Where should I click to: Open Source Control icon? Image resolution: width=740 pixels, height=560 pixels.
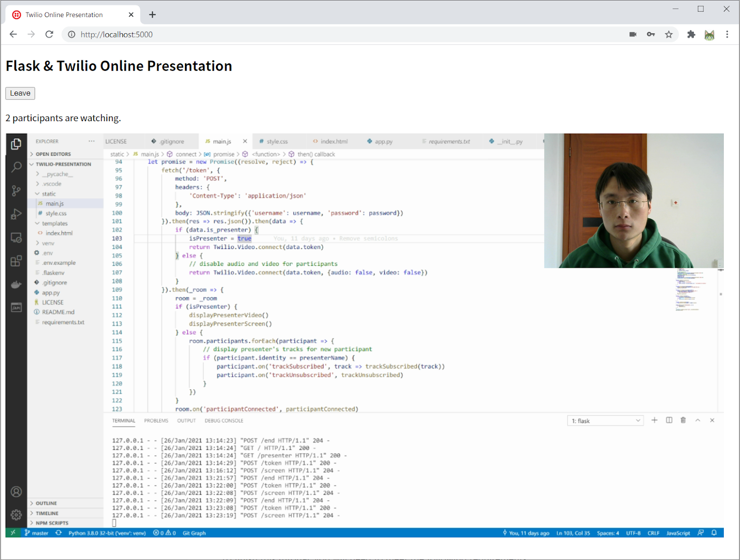tap(16, 191)
